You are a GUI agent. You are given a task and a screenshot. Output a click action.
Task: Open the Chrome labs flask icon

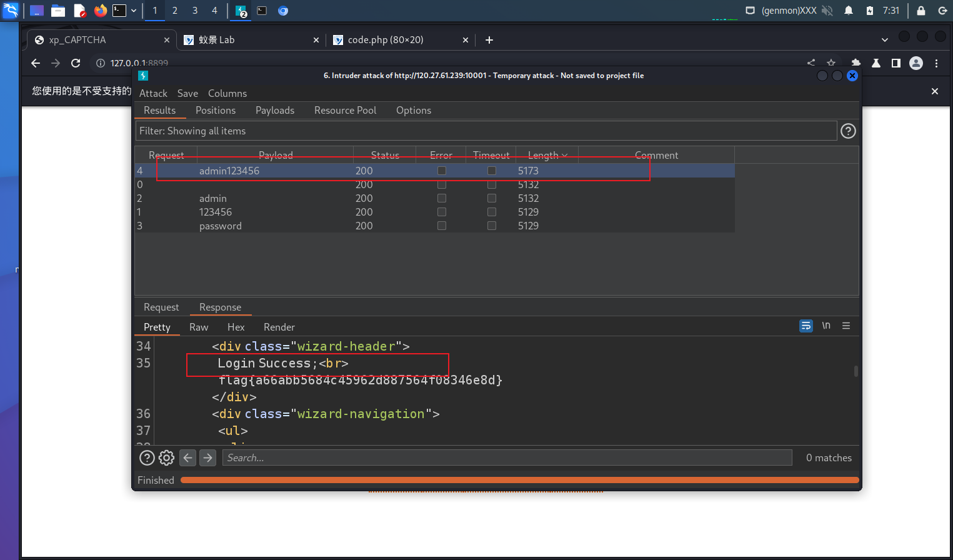pos(876,63)
